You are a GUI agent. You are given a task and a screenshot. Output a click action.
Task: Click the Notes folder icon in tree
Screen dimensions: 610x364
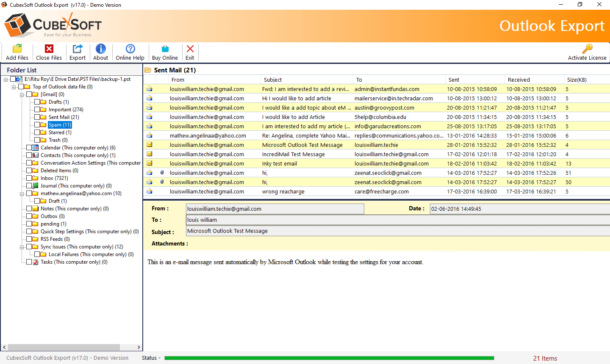(36, 209)
